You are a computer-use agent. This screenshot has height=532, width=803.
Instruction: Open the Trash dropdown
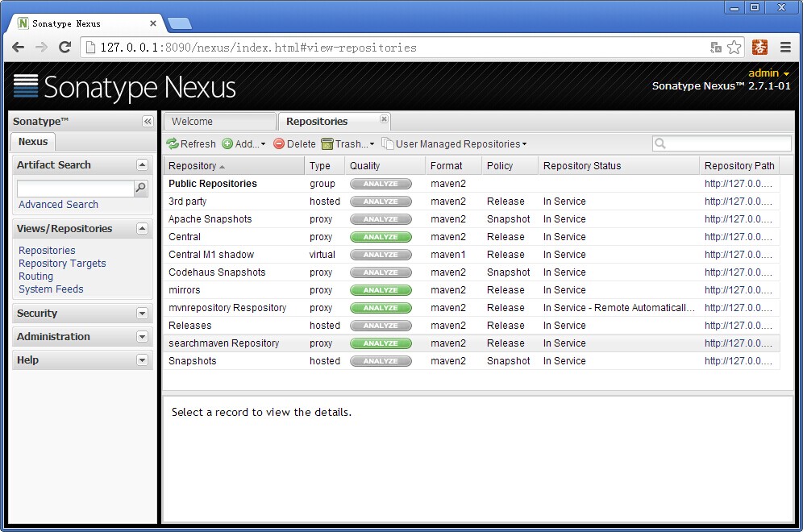(347, 143)
